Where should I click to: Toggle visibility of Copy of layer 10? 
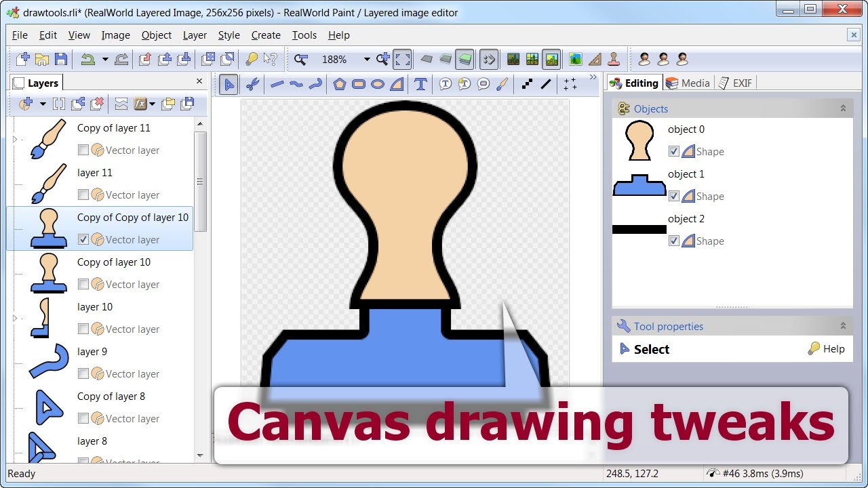tap(83, 284)
